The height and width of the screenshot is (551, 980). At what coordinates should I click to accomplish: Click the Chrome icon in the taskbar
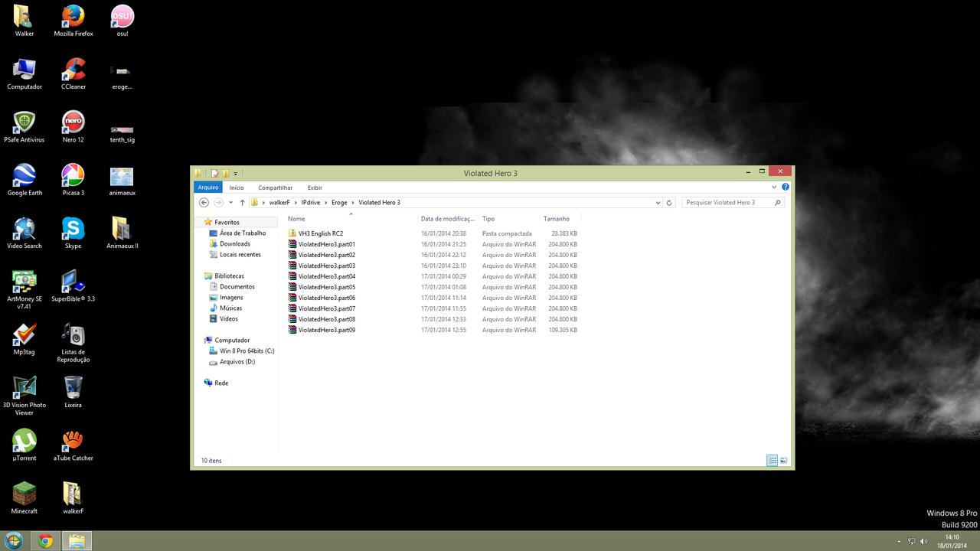pyautogui.click(x=45, y=541)
